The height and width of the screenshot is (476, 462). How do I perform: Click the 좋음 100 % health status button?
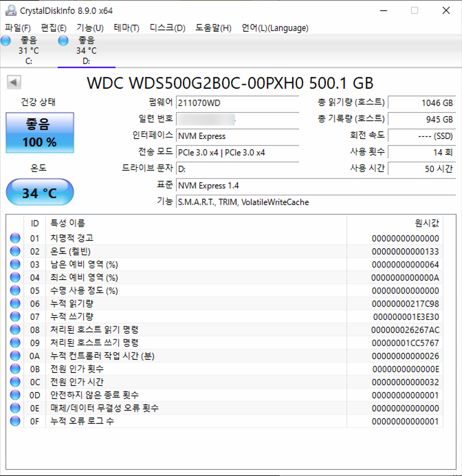click(40, 133)
